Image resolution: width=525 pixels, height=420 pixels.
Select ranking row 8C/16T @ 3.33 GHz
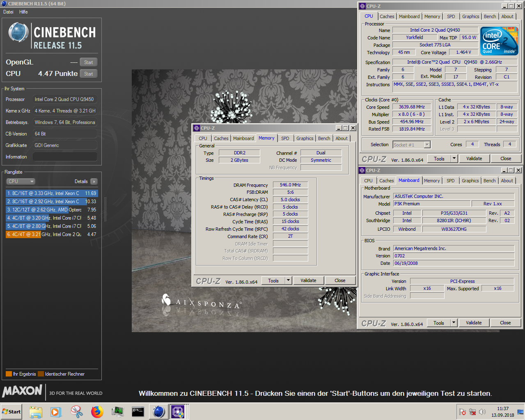coord(52,193)
